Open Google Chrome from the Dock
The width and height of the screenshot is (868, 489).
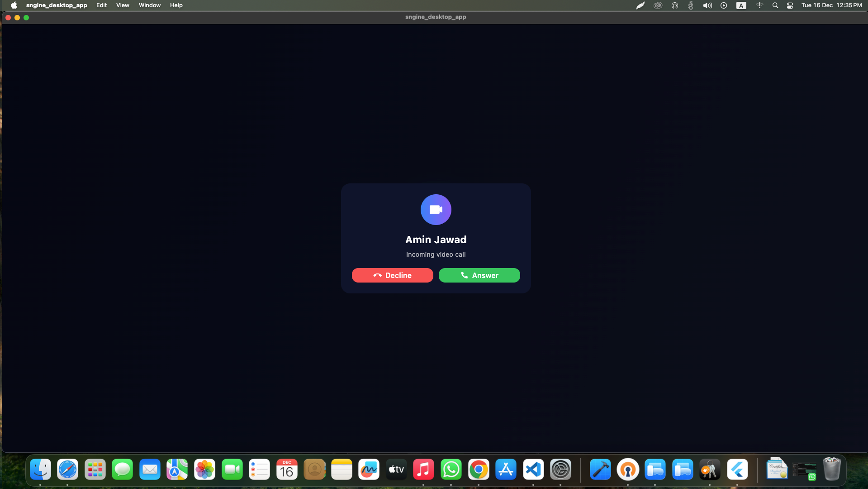point(479,470)
